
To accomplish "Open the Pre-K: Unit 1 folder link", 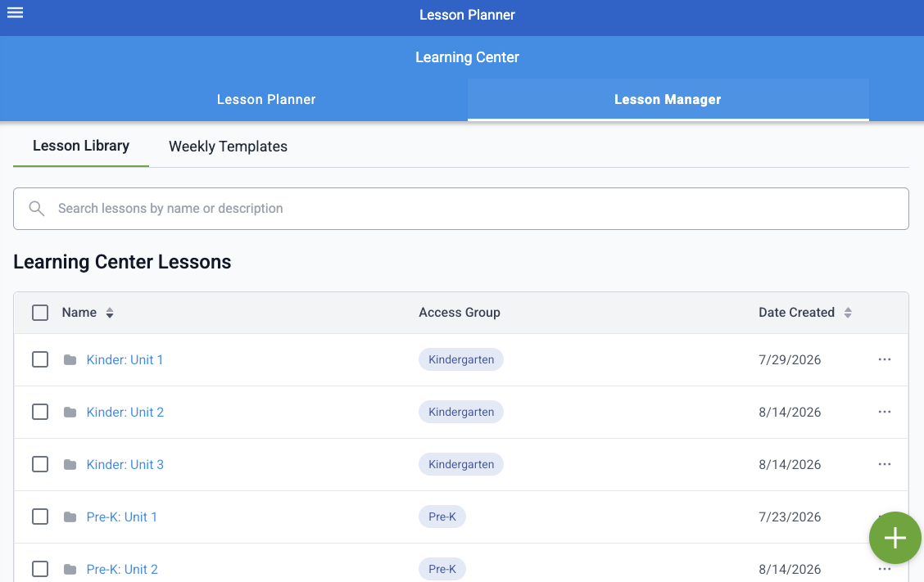I will pyautogui.click(x=122, y=517).
